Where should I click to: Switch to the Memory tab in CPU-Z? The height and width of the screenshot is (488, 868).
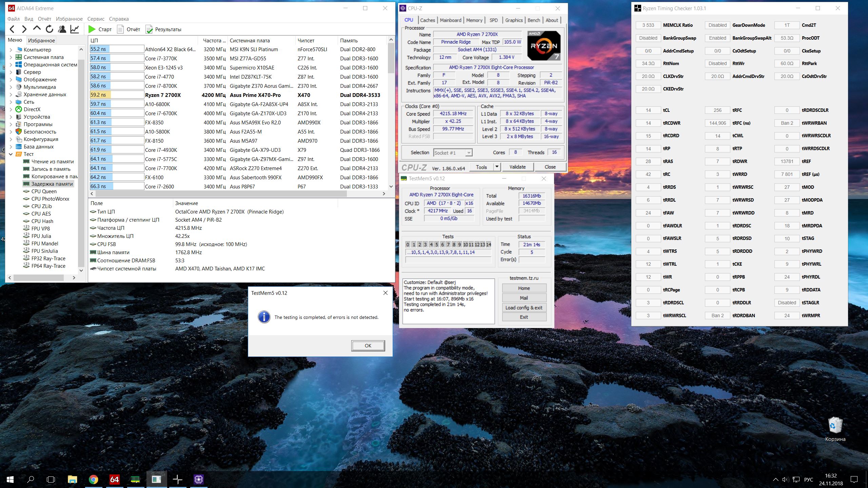tap(474, 20)
